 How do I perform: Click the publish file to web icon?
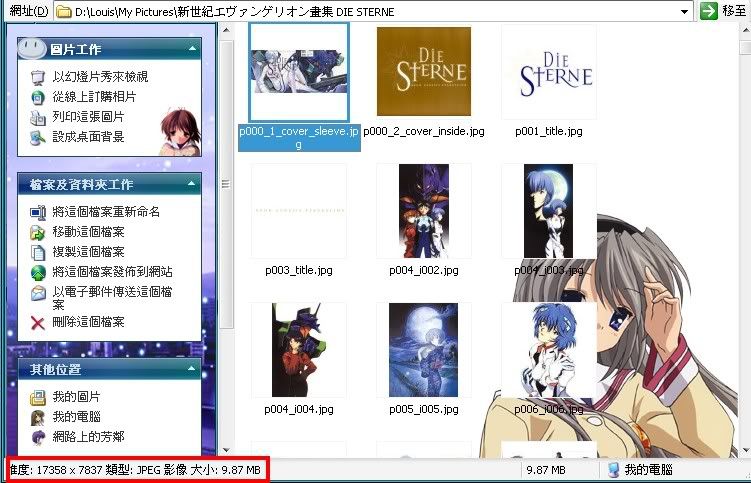pyautogui.click(x=37, y=273)
